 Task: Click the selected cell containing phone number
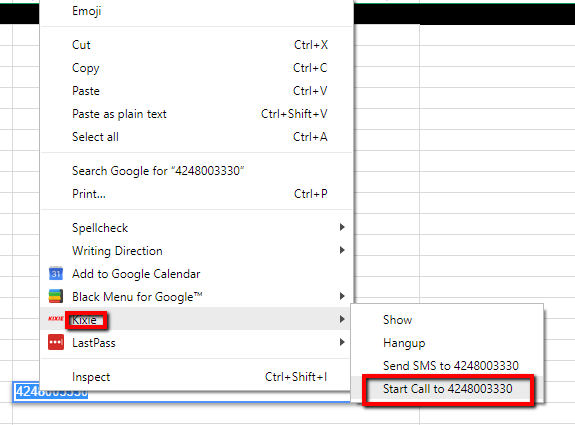pyautogui.click(x=26, y=392)
